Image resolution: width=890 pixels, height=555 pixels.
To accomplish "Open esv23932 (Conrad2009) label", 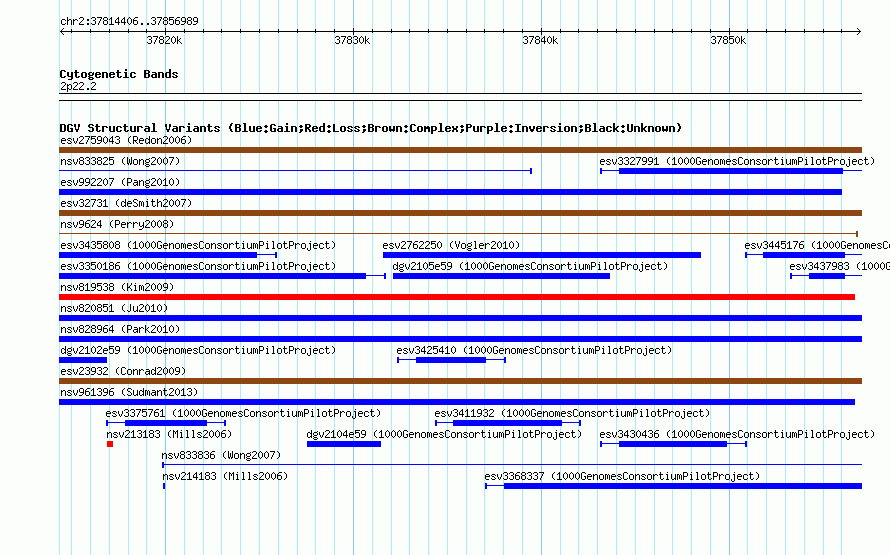I will 123,371.
